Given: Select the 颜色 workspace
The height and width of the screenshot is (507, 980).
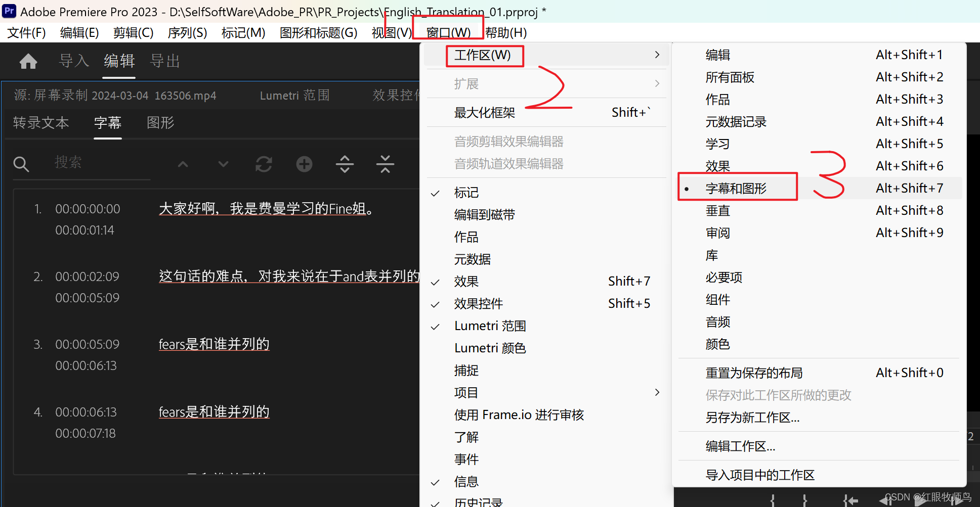Looking at the screenshot, I should (x=819, y=344).
